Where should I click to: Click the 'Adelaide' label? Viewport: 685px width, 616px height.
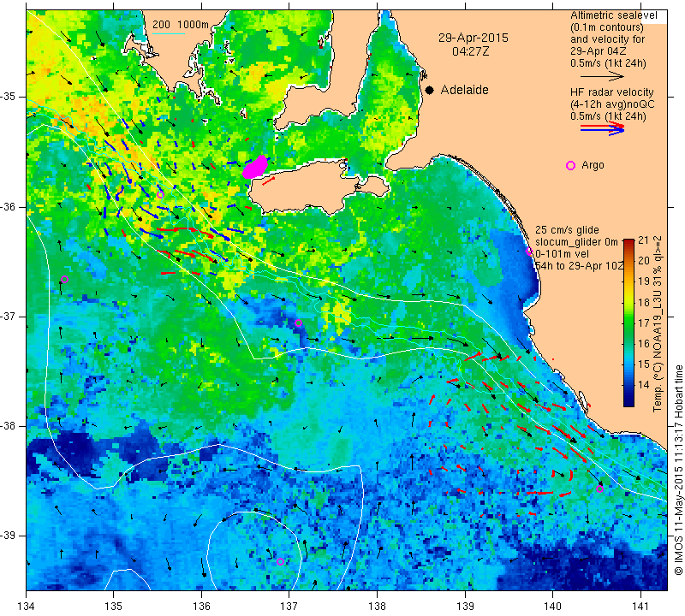(x=464, y=90)
